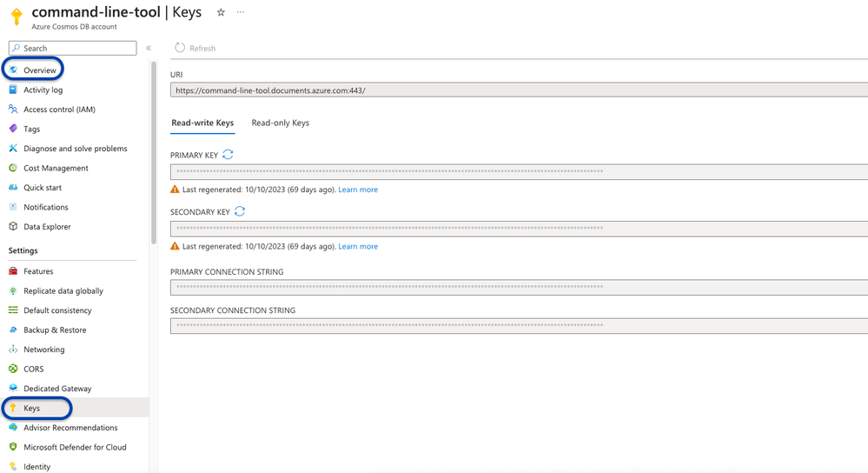The height and width of the screenshot is (473, 868).
Task: Click the Diagnose and solve problems wrench icon
Action: click(x=13, y=148)
